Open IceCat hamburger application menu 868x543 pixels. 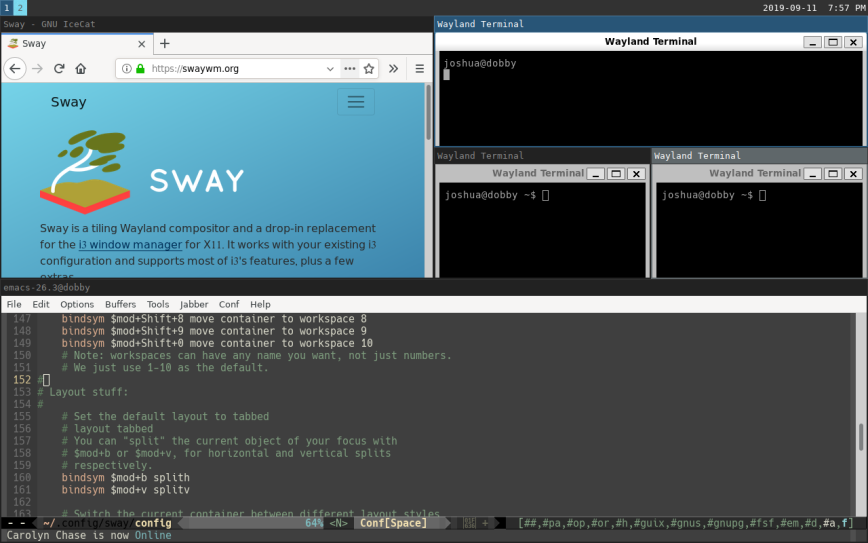click(420, 69)
